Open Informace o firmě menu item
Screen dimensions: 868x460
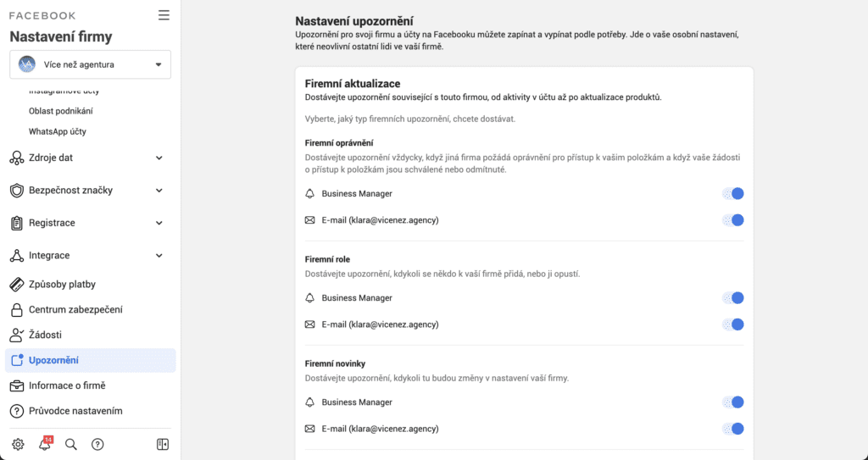pos(66,386)
